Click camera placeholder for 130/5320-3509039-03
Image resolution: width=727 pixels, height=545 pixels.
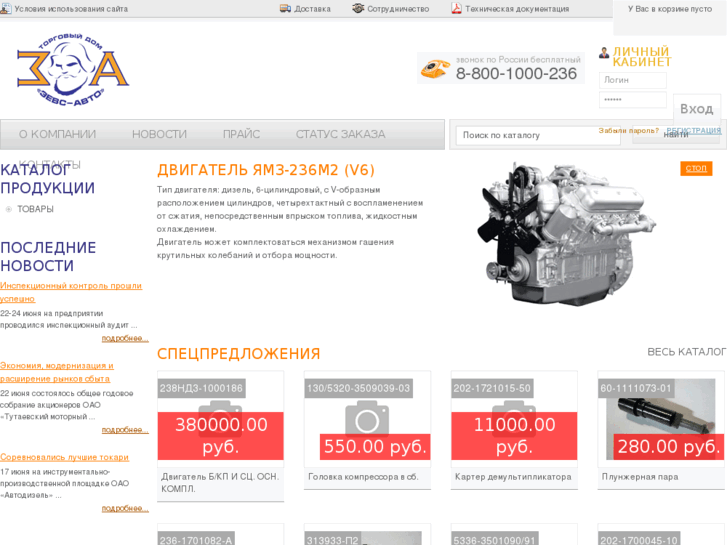coord(367,420)
